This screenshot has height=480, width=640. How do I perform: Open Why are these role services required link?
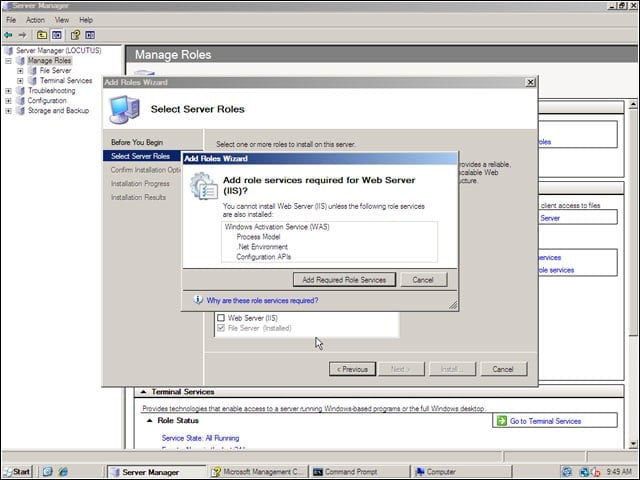click(x=262, y=300)
